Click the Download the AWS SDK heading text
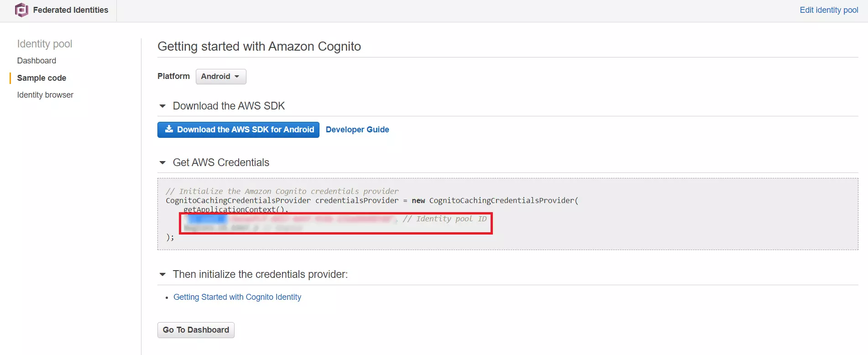 [229, 106]
